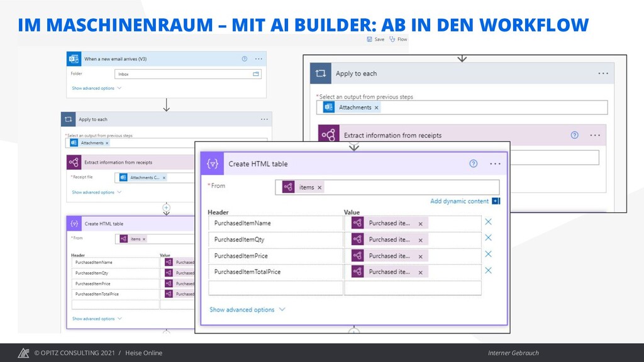Delete the PurchasedItemTotalPrice row with blue X
Image resolution: width=644 pixels, height=362 pixels.
pos(488,270)
